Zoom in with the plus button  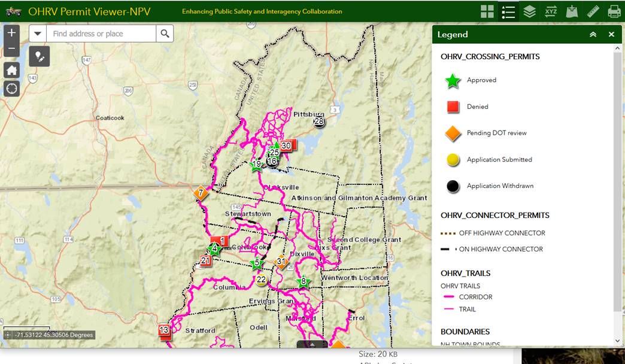(12, 32)
